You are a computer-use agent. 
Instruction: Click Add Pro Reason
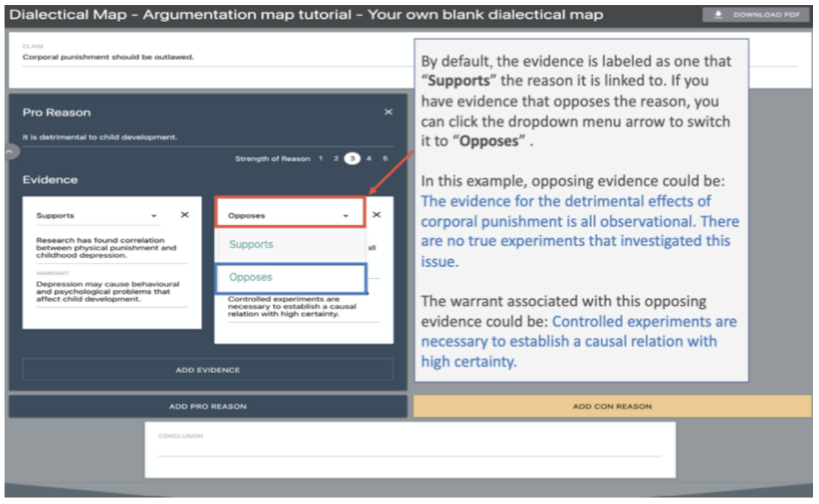(207, 407)
